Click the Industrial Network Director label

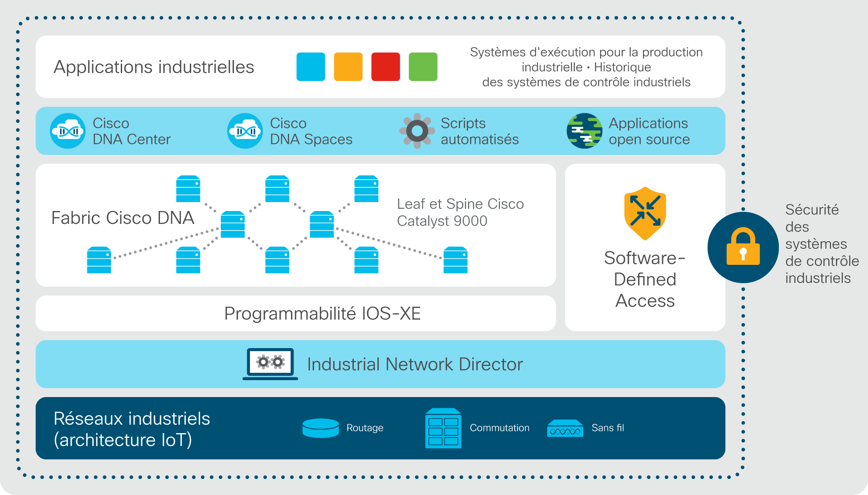(415, 364)
